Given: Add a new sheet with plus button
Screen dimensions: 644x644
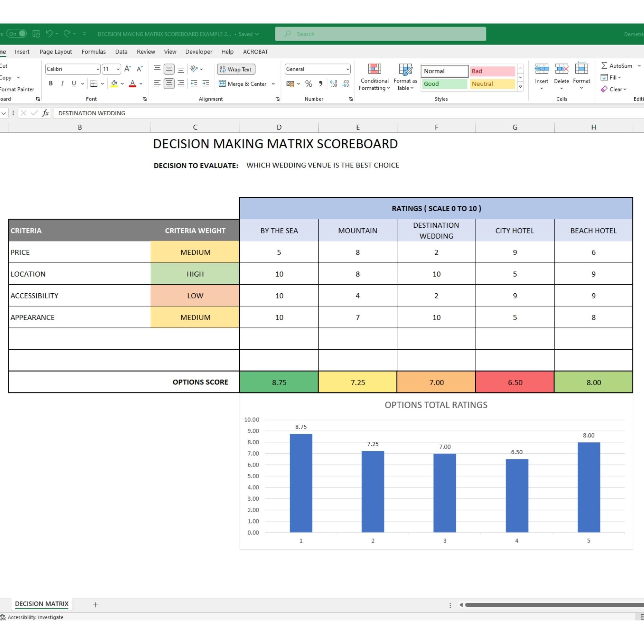Looking at the screenshot, I should click(x=96, y=605).
